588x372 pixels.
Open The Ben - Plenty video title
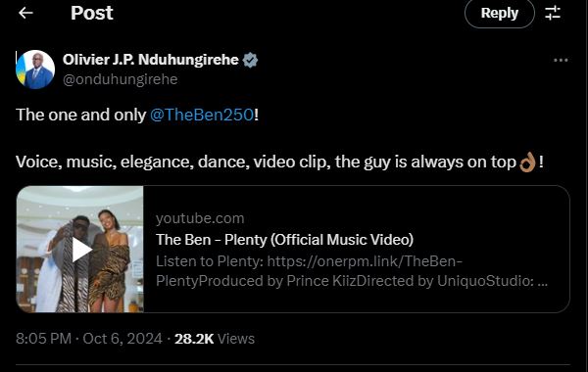[x=284, y=240]
